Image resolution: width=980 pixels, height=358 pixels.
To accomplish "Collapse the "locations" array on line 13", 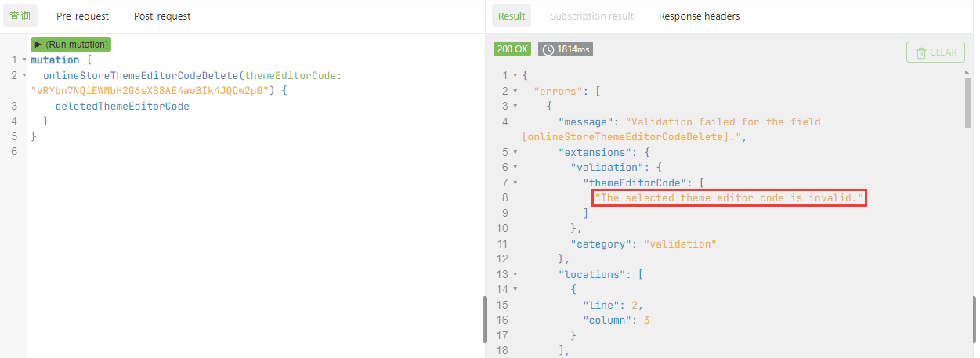I will pyautogui.click(x=515, y=274).
